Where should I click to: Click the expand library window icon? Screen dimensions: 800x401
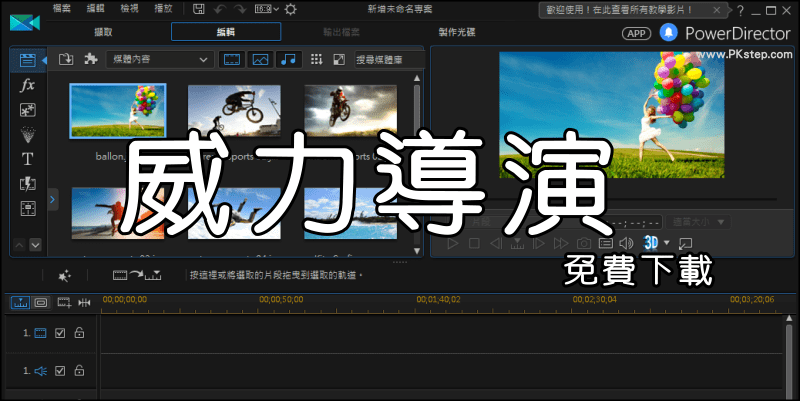(339, 59)
